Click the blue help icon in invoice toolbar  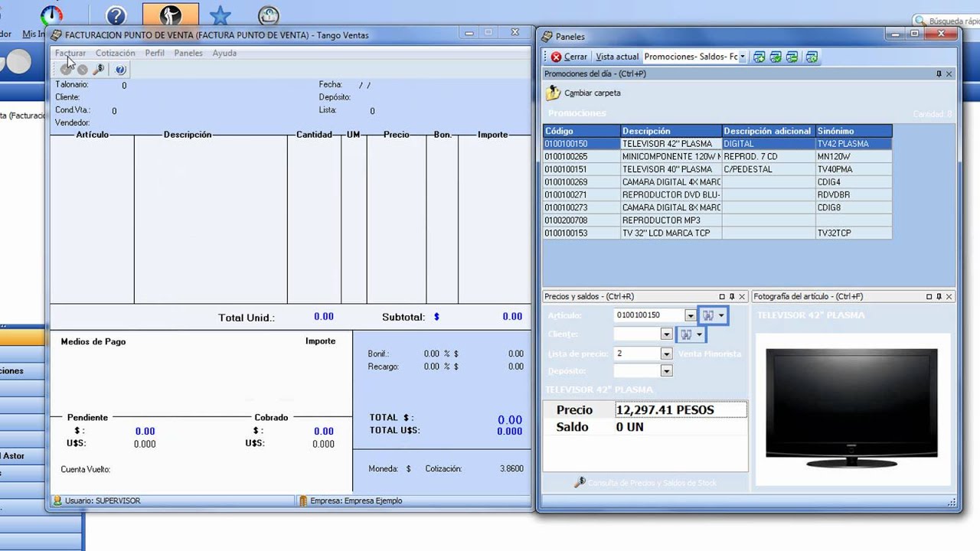pos(120,70)
